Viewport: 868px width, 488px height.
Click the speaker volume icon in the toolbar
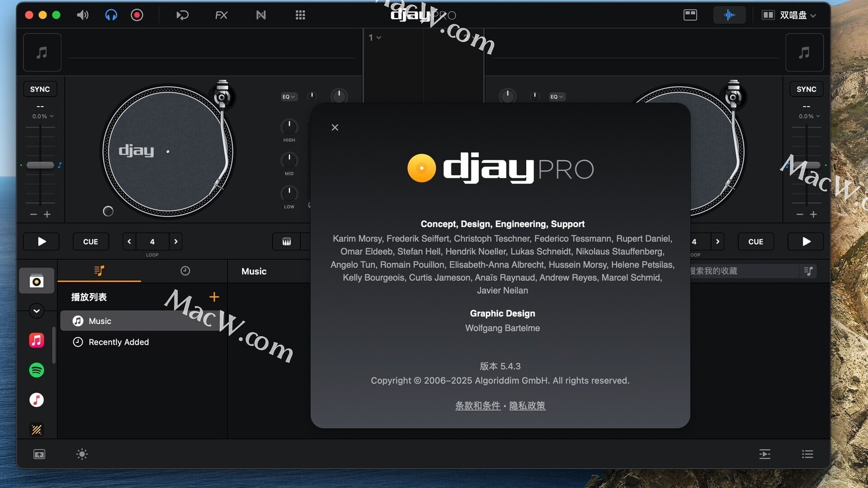pyautogui.click(x=83, y=15)
